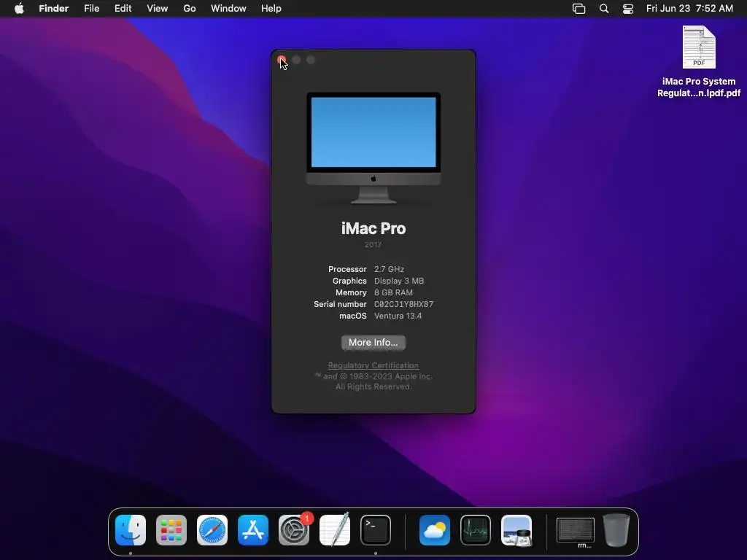Open the Regulatory Certification link
This screenshot has width=747, height=560.
pyautogui.click(x=373, y=365)
